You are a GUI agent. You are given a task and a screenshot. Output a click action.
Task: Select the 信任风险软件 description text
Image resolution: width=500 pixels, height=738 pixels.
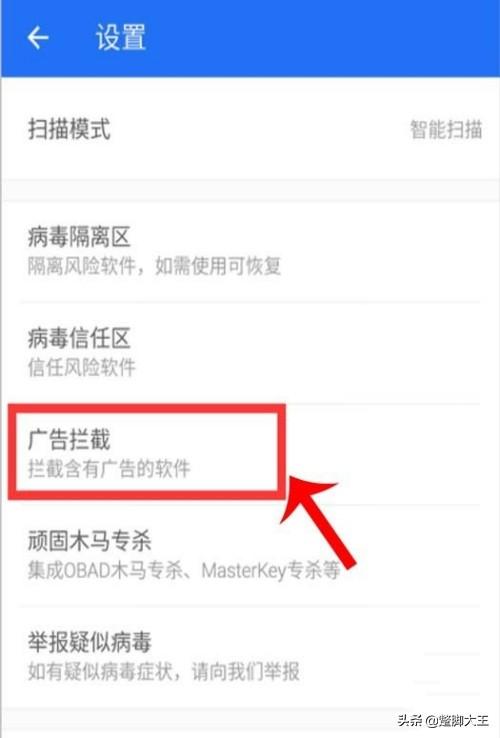[x=81, y=368]
